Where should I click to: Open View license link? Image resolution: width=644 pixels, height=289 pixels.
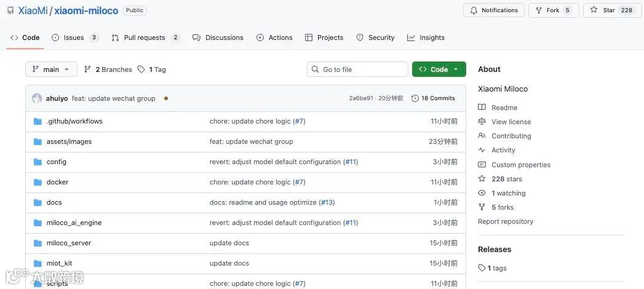coord(505,122)
